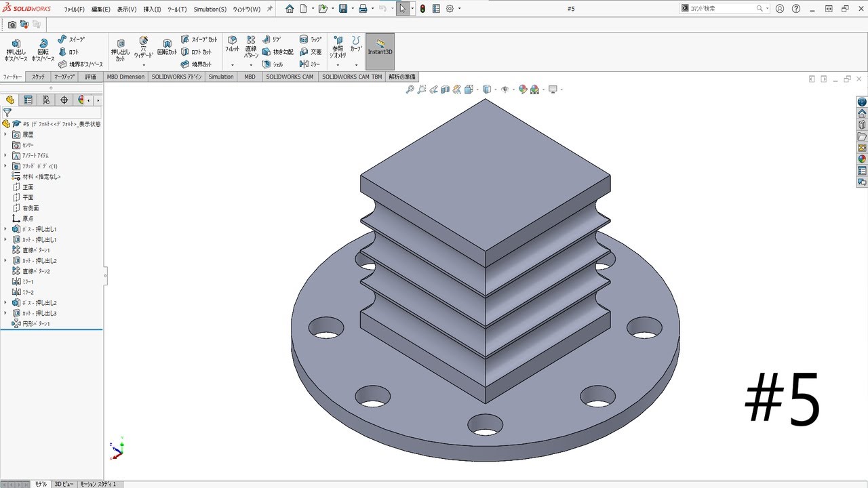Open the Hole Wizard (穴ウィザード) tool

point(143,47)
